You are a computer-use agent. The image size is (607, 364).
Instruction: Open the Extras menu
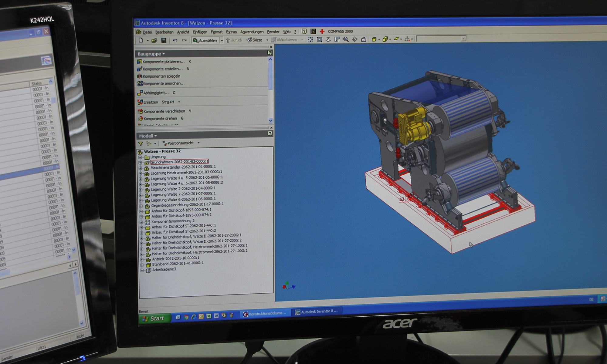pyautogui.click(x=231, y=32)
